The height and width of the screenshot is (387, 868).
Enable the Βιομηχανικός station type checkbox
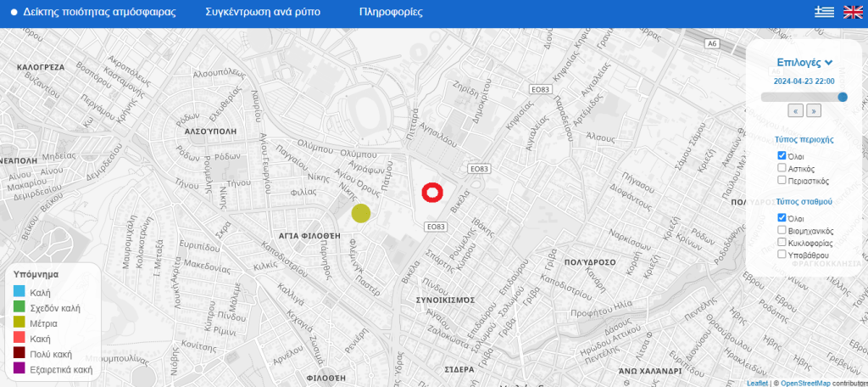tap(782, 230)
